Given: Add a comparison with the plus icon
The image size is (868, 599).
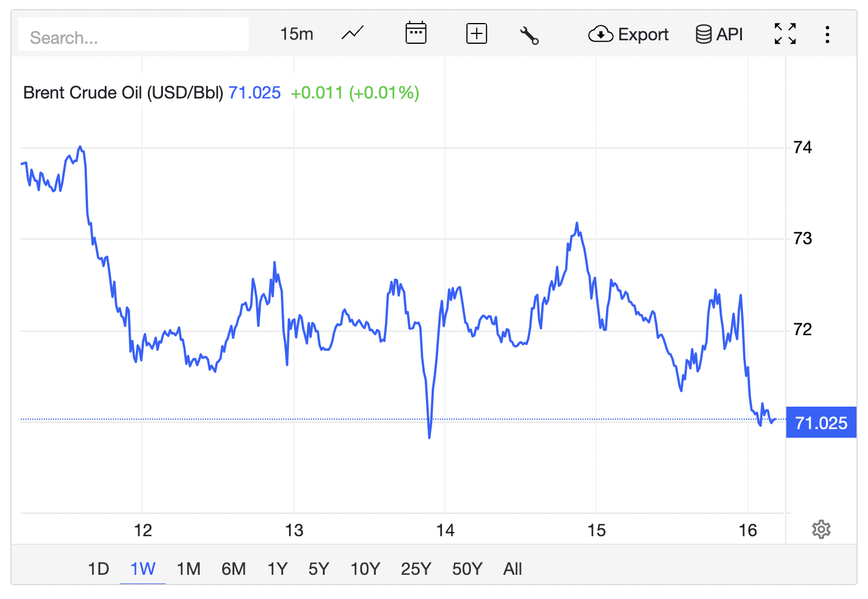Looking at the screenshot, I should 476,34.
